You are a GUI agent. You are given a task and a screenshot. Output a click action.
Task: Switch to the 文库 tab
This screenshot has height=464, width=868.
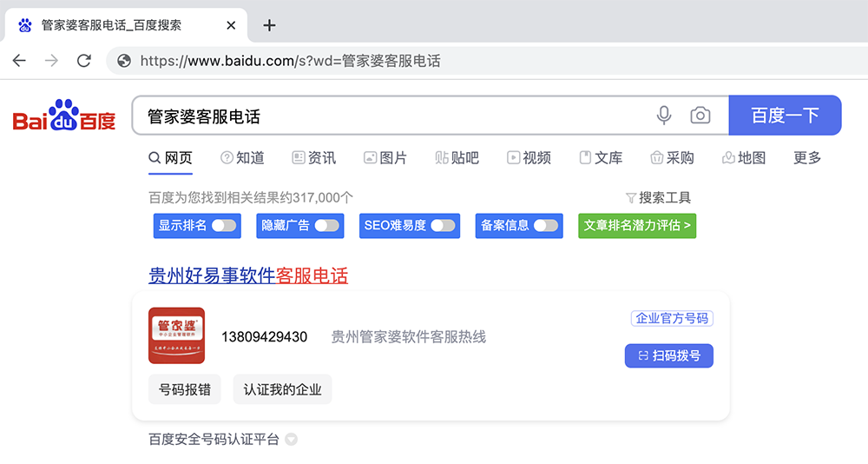601,158
